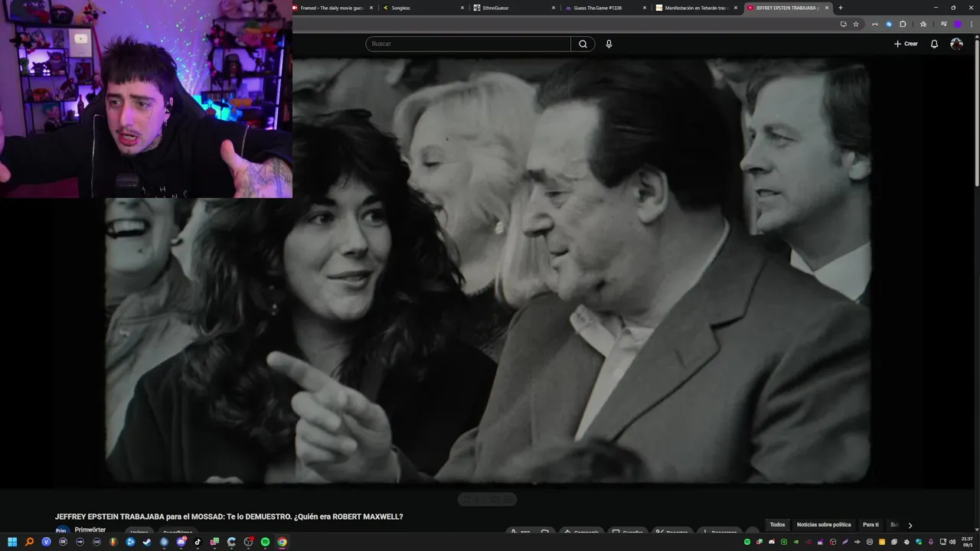The image size is (980, 551).
Task: Click the microphone tray icon
Action: (x=930, y=542)
